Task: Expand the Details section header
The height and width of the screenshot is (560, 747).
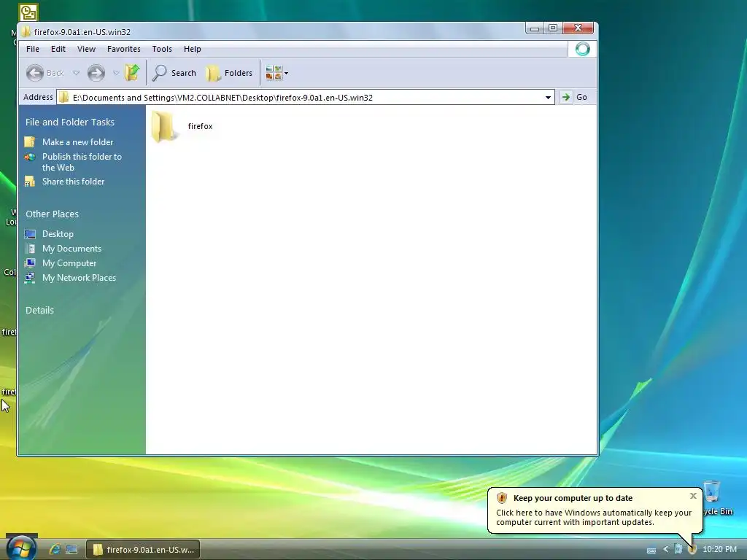Action: 39,311
